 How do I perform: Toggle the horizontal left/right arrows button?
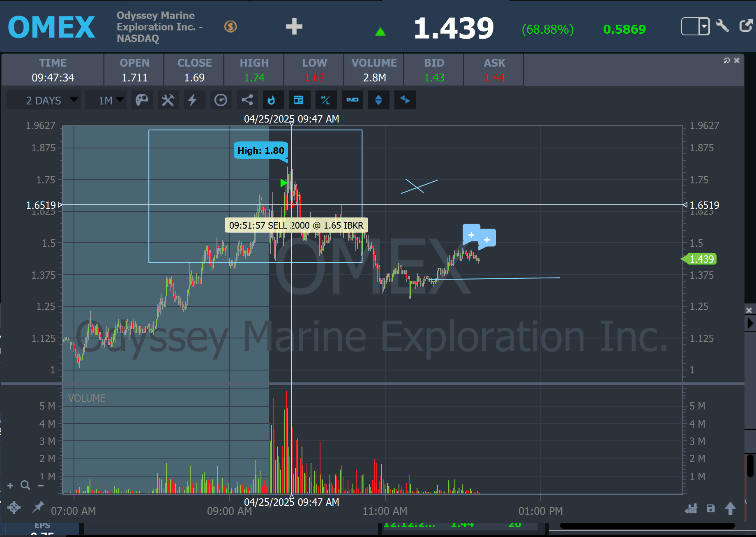[x=405, y=100]
